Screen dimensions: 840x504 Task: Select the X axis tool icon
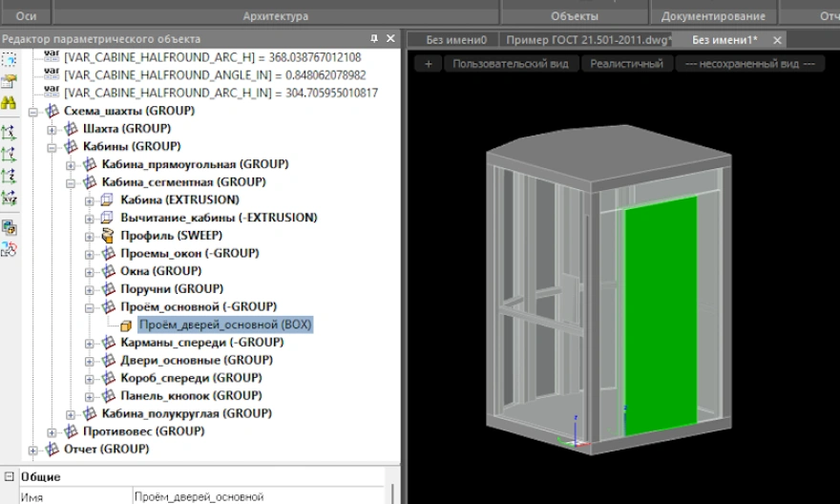tap(10, 133)
